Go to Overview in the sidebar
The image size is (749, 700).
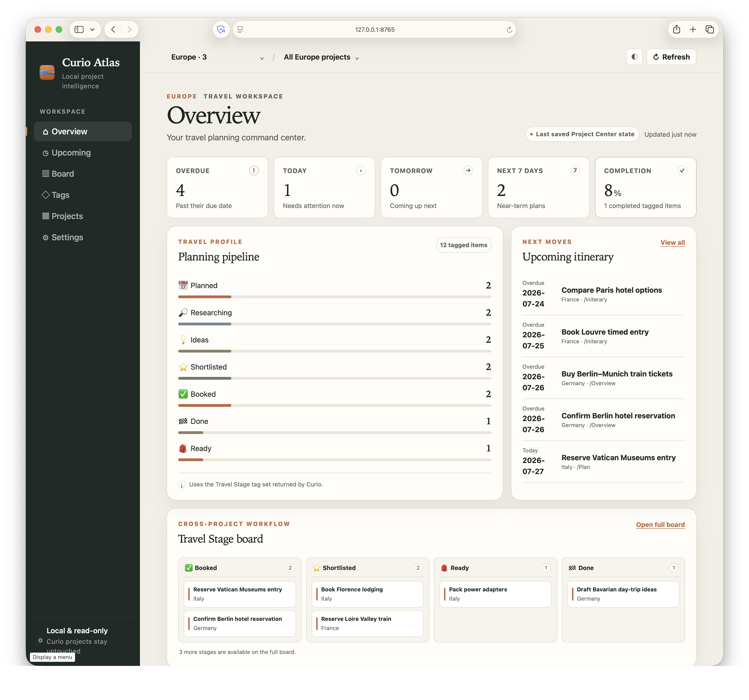point(83,131)
